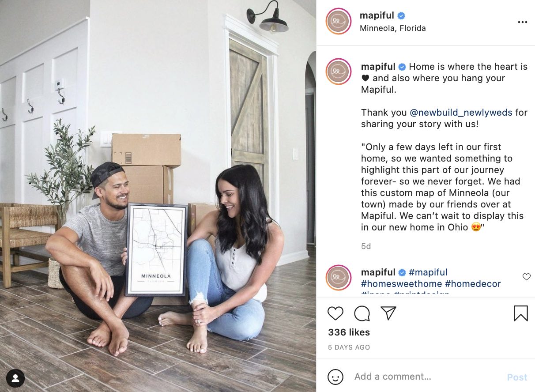
Task: Like the mapiful hashtag comment with small heart
Action: 526,277
